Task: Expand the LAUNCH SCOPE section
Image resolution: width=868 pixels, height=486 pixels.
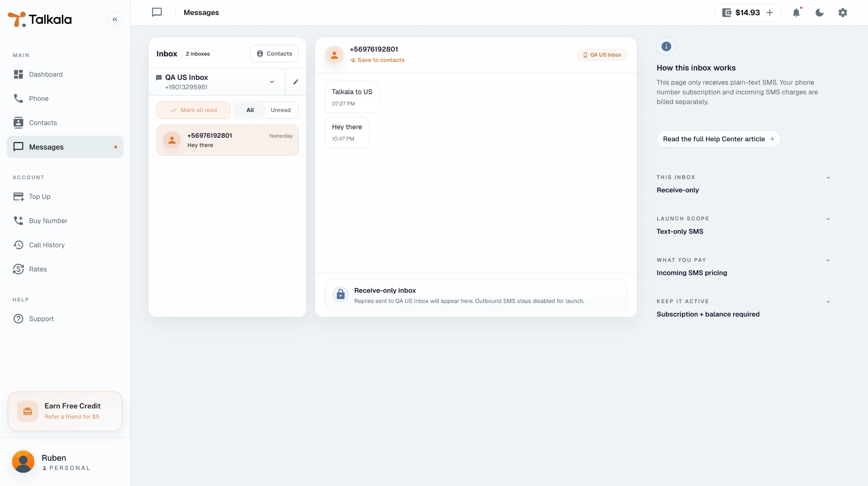Action: click(x=828, y=219)
